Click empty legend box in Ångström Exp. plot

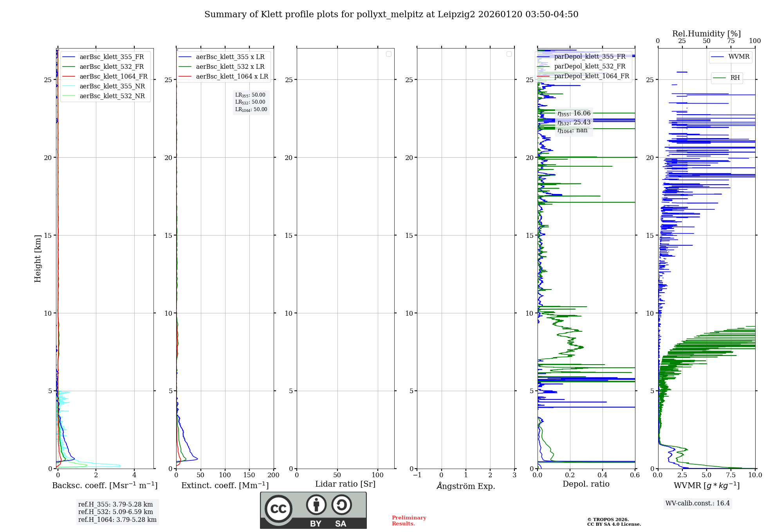[509, 54]
